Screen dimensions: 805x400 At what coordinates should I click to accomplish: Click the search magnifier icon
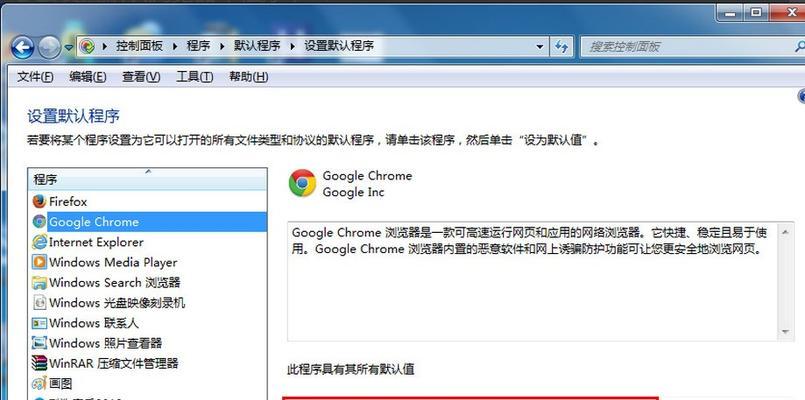click(x=799, y=47)
